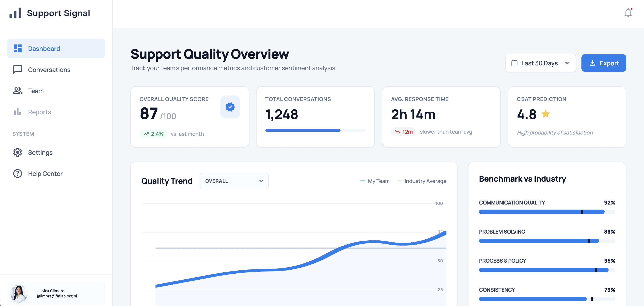Expand the OVERALL quality trend dropdown
This screenshot has width=644, height=306.
(x=234, y=181)
